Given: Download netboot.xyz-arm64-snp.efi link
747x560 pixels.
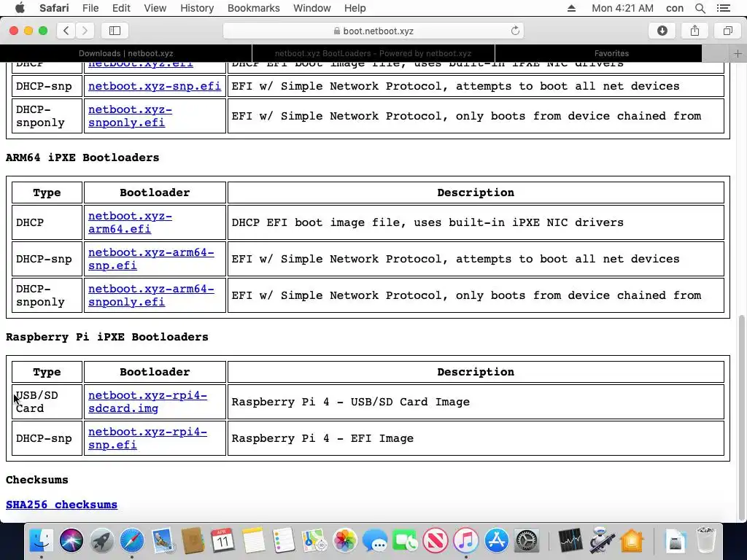Looking at the screenshot, I should coord(151,259).
